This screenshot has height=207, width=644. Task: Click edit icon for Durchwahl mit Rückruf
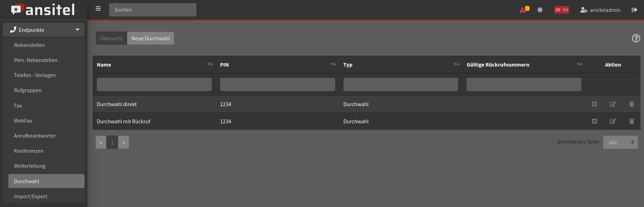(613, 122)
